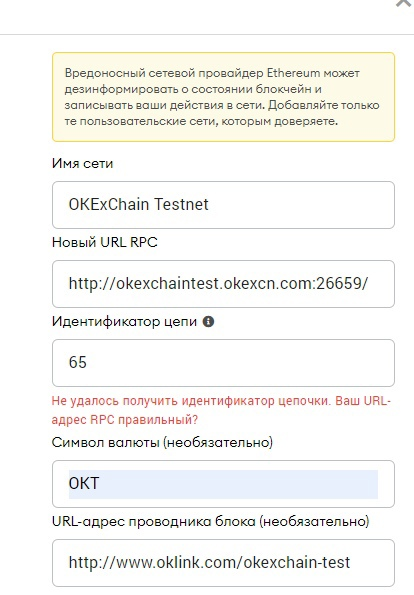Click the URL-адрес проводника блока label
This screenshot has width=414, height=595.
click(210, 521)
